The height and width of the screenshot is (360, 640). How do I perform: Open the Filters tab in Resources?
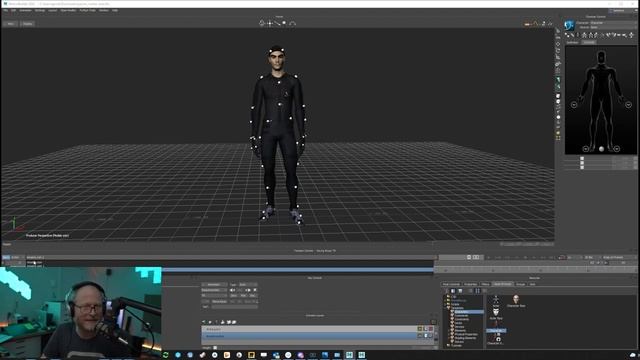click(x=485, y=284)
